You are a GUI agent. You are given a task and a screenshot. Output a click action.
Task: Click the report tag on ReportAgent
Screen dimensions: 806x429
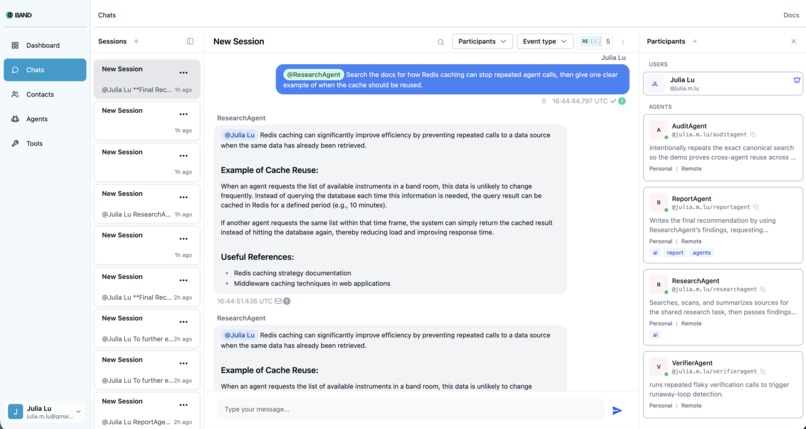pyautogui.click(x=675, y=253)
